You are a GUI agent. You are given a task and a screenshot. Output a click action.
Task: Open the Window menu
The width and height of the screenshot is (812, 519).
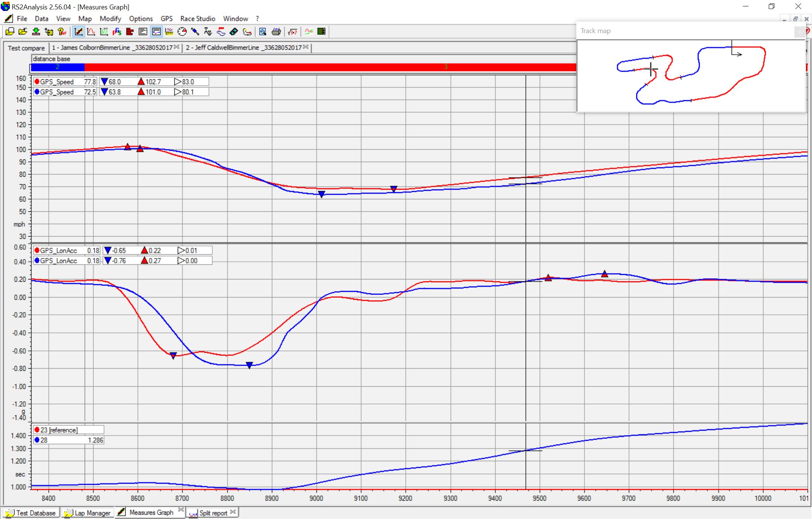point(235,18)
